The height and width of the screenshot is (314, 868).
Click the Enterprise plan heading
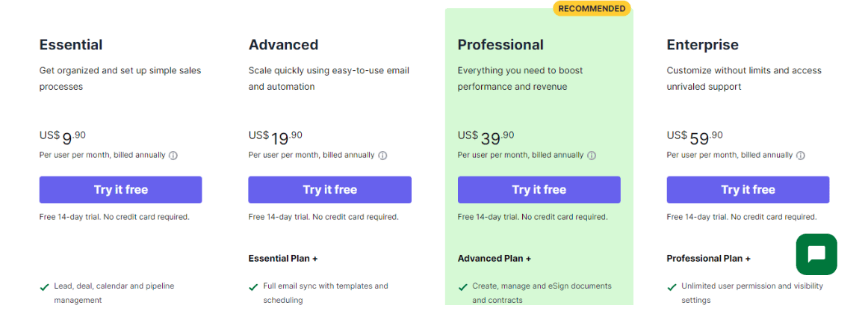pos(702,45)
